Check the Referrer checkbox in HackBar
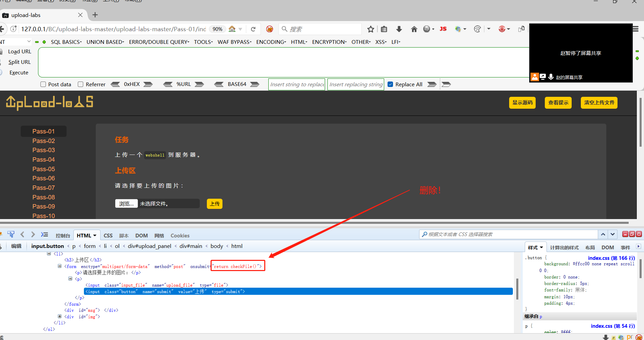 tap(80, 84)
